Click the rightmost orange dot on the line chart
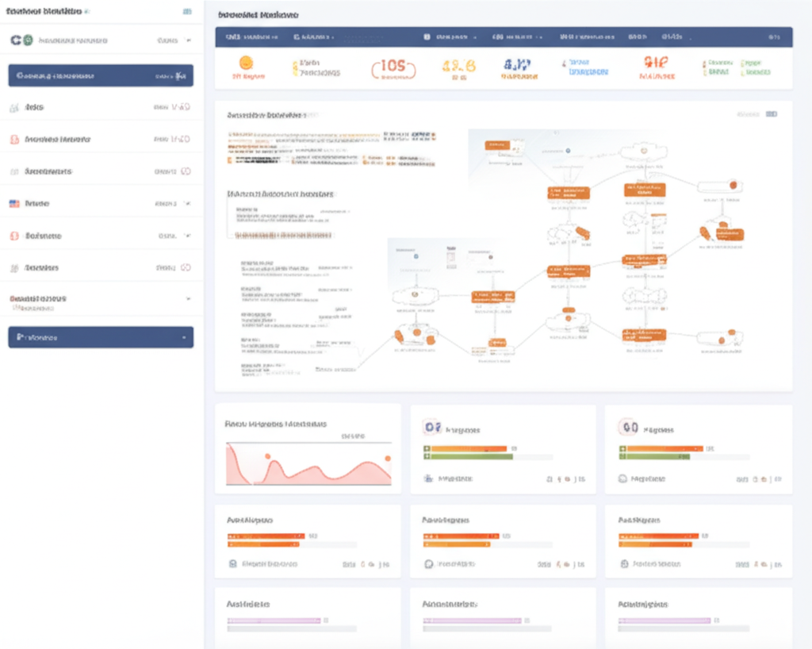The width and height of the screenshot is (812, 649). coord(388,459)
